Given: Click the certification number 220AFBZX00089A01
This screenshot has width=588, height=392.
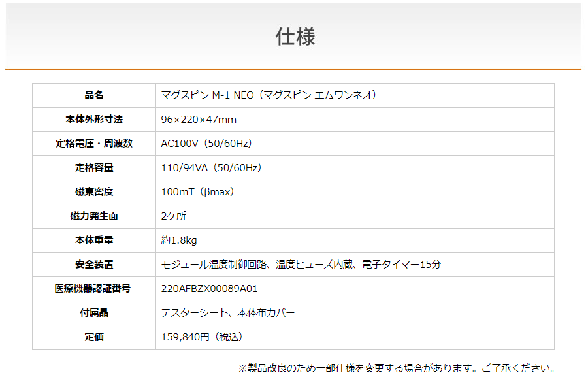Looking at the screenshot, I should coord(209,289).
